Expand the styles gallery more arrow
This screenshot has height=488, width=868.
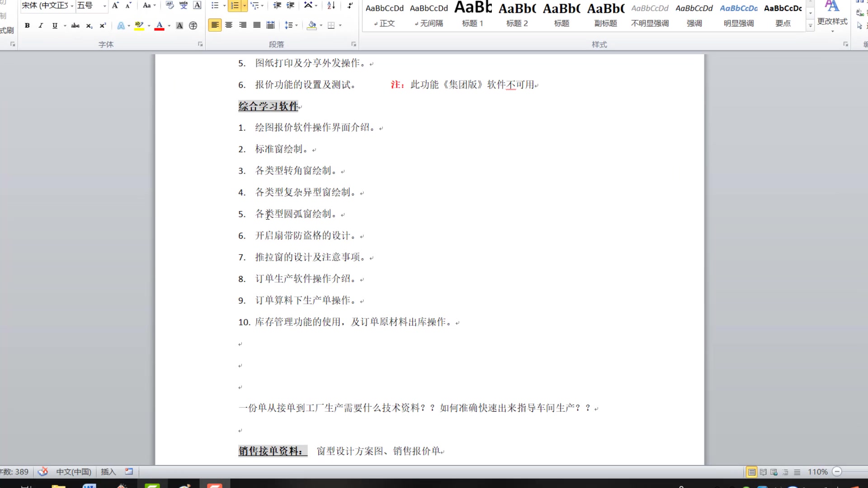810,26
